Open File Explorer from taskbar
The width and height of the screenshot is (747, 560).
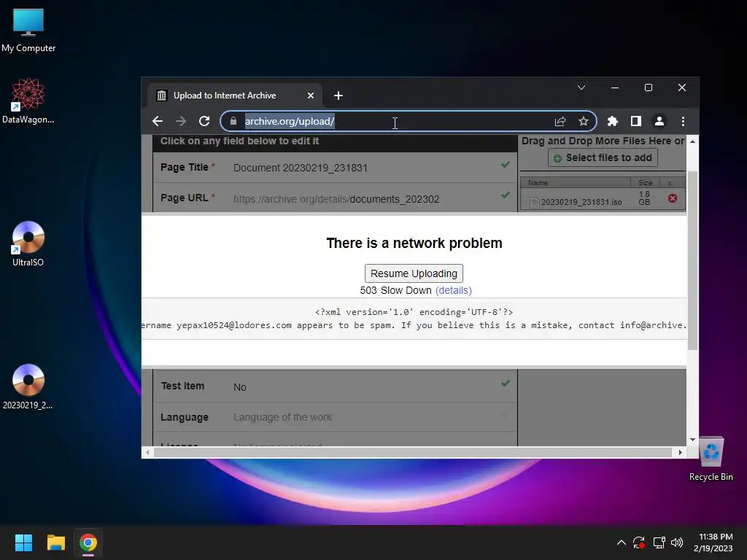click(x=55, y=542)
